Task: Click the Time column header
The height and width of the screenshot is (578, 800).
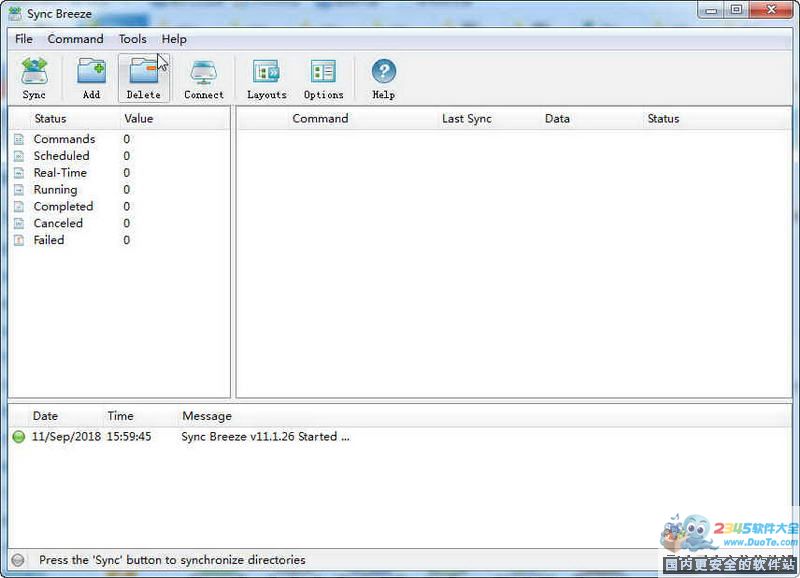Action: pos(120,416)
